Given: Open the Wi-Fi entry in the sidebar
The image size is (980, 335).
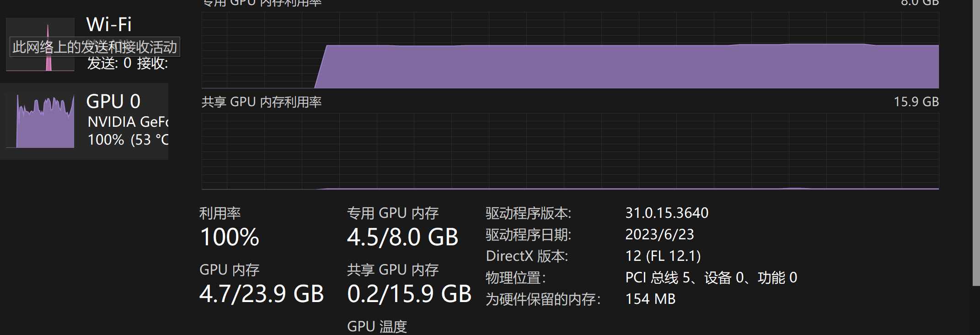Looking at the screenshot, I should 109,25.
